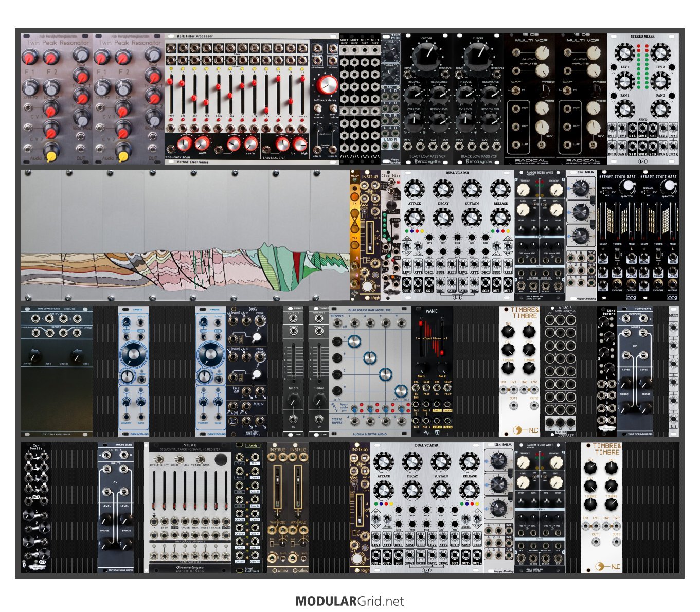This screenshot has width=700, height=612.
Task: Click the Spectral Tilt high knob
Action: (x=300, y=143)
